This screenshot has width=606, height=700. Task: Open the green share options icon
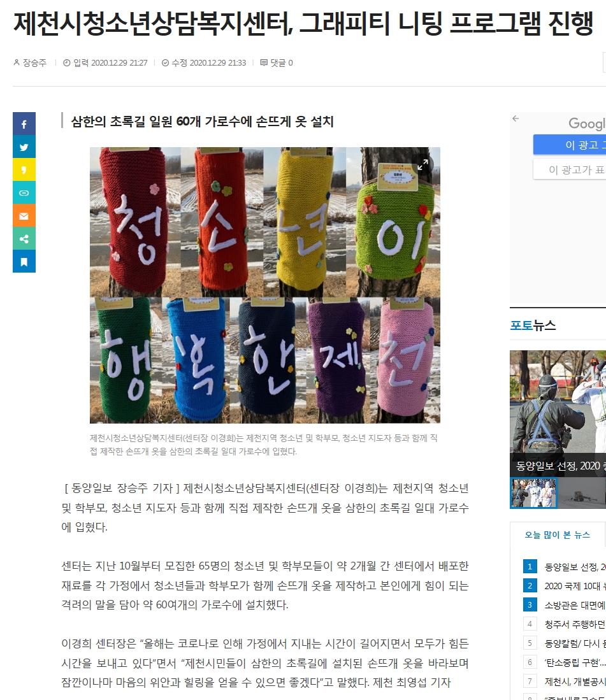click(x=24, y=239)
